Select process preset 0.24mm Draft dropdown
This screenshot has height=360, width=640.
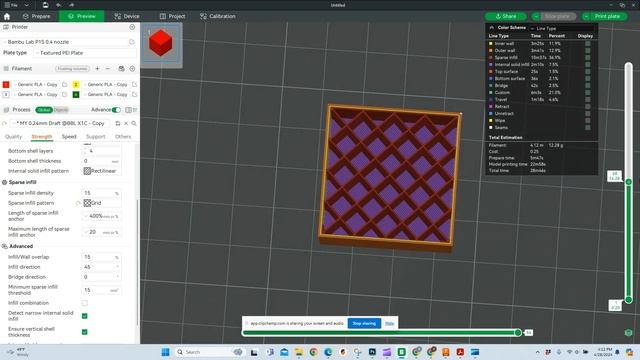pos(60,123)
